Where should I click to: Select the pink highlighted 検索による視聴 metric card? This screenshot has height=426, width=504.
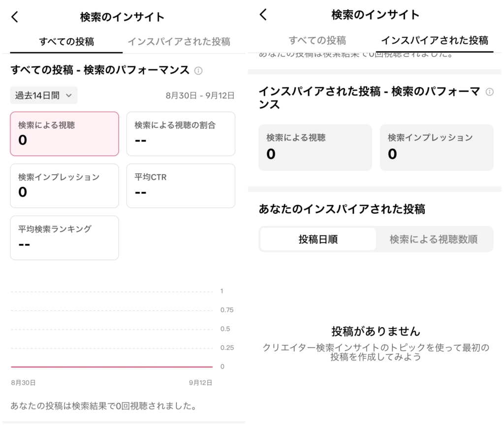[x=64, y=134]
